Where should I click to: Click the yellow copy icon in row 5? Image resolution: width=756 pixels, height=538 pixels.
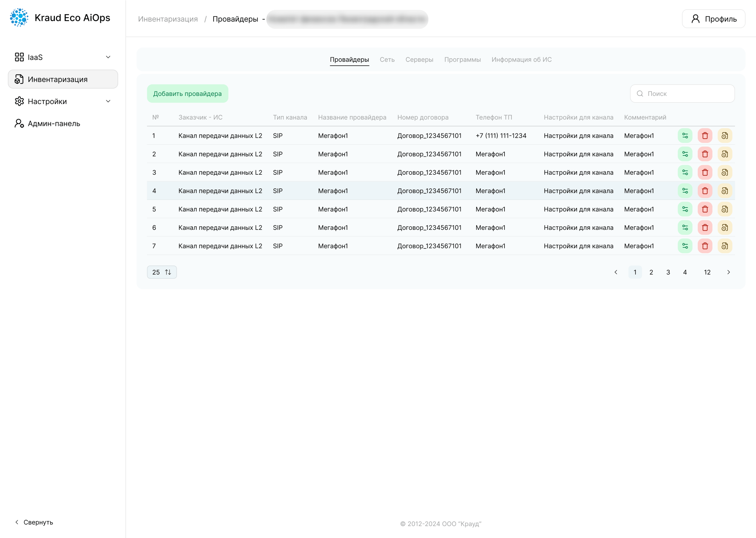click(724, 209)
